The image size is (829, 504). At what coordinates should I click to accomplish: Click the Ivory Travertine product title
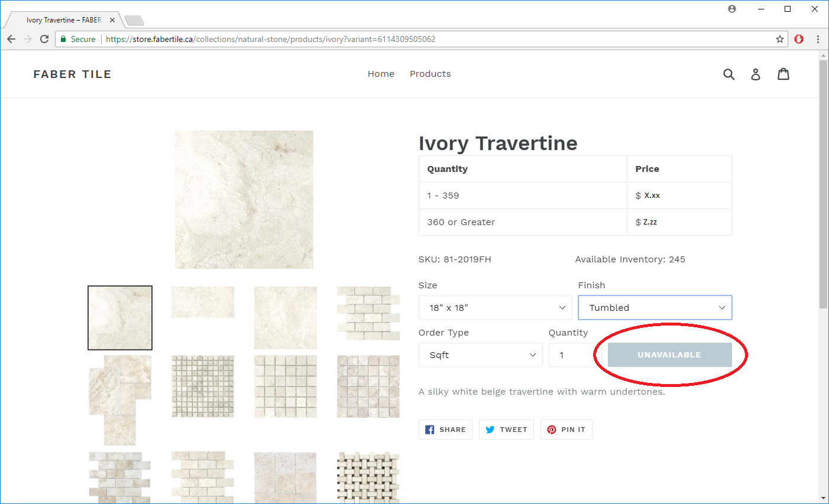click(x=498, y=143)
